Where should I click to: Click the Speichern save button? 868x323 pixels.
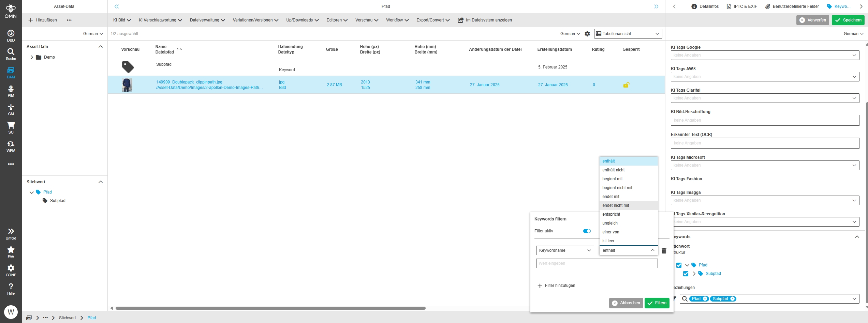(848, 20)
